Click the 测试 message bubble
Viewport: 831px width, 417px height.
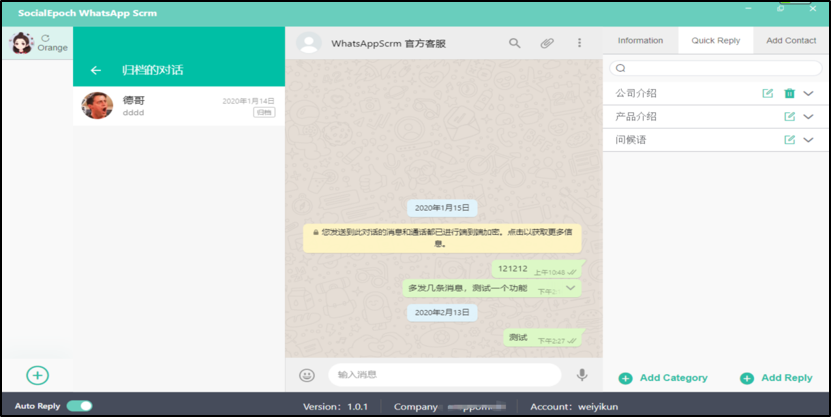(543, 338)
